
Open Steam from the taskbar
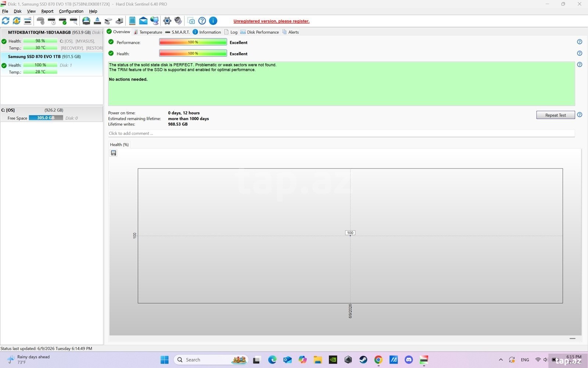point(363,360)
